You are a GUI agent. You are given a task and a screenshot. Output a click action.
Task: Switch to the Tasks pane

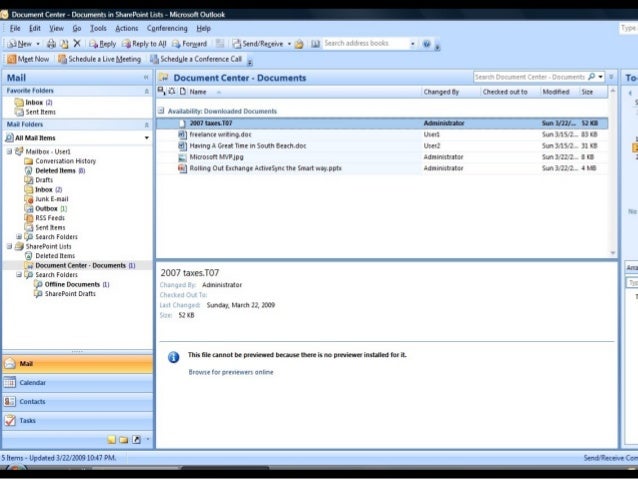pyautogui.click(x=77, y=420)
